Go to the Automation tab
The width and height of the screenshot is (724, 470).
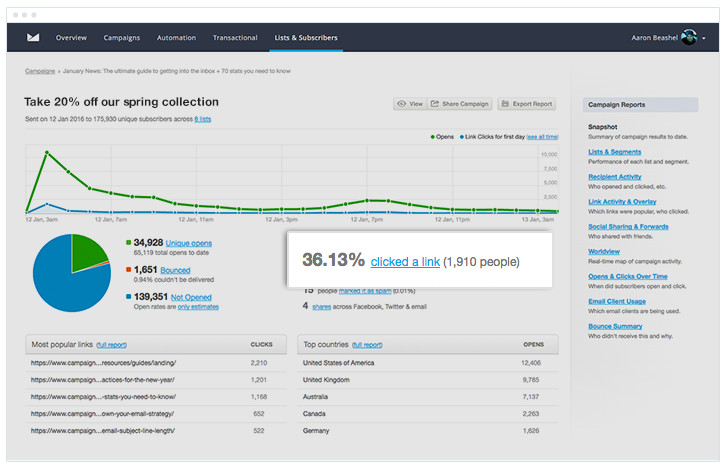pos(176,38)
